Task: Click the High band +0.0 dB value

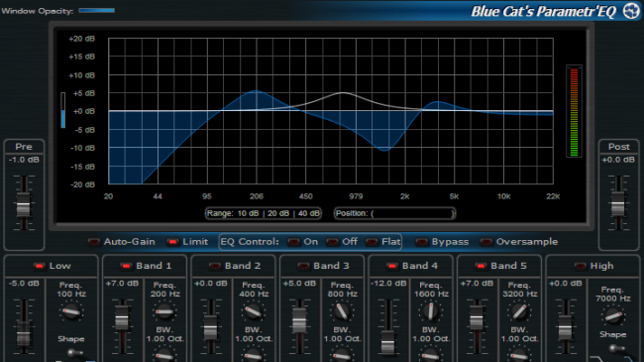Action: tap(566, 284)
